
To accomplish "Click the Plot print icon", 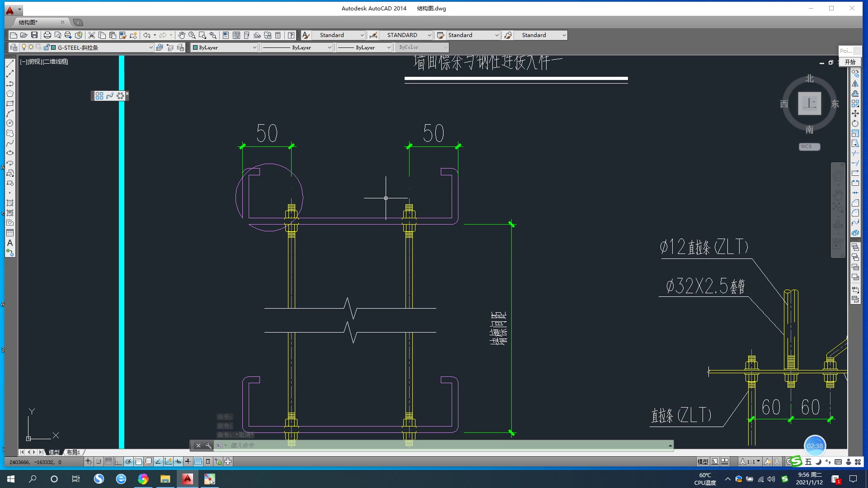I will (47, 35).
